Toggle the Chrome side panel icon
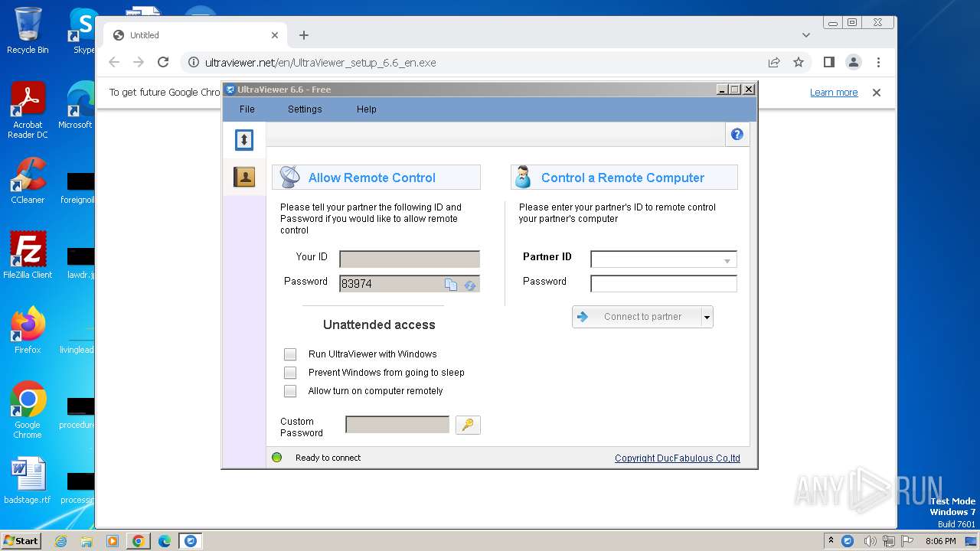 pyautogui.click(x=828, y=62)
